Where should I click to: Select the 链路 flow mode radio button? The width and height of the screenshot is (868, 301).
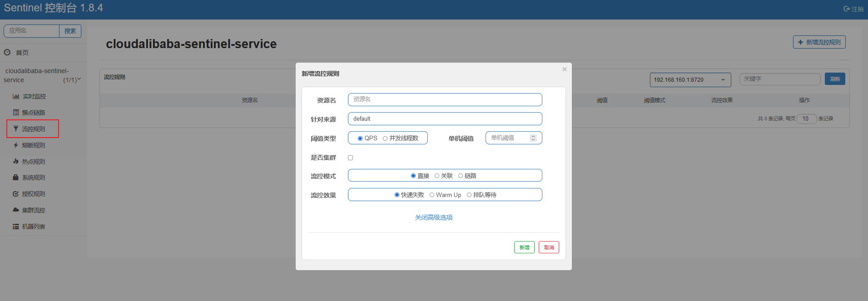pyautogui.click(x=461, y=176)
